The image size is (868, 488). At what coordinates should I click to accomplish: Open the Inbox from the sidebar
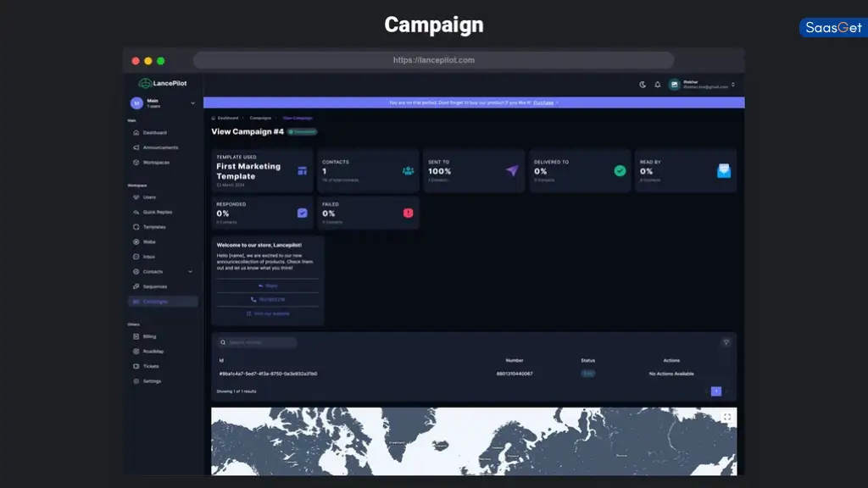152,256
